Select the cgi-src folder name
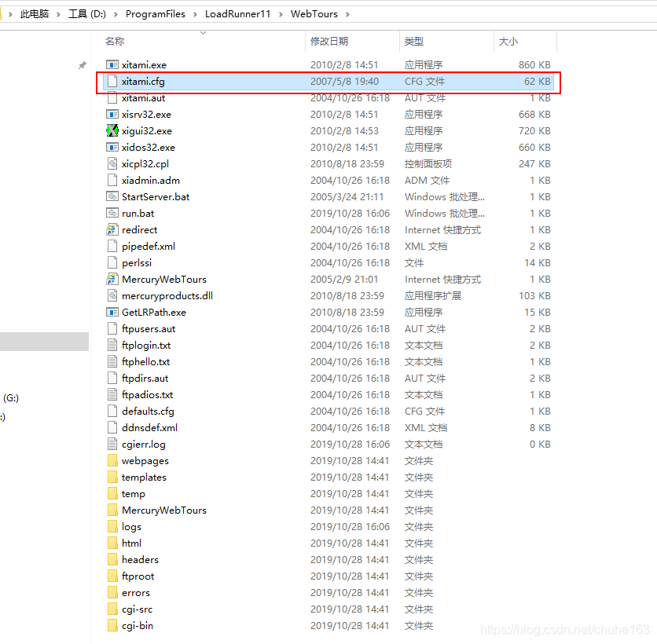Image resolution: width=657 pixels, height=644 pixels. (x=137, y=609)
